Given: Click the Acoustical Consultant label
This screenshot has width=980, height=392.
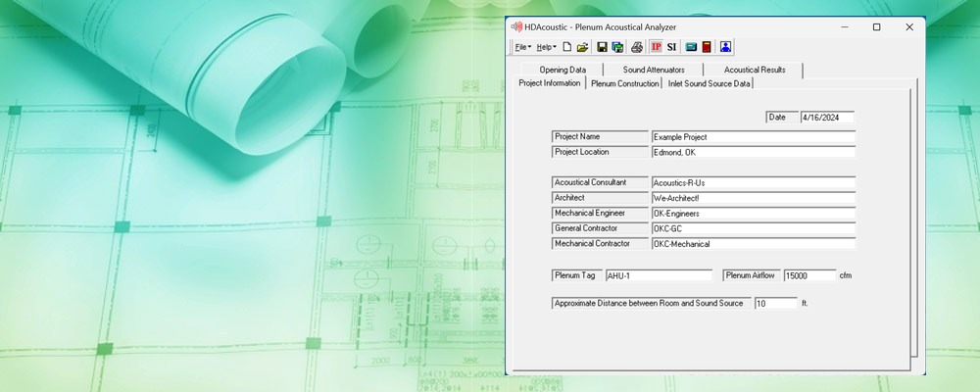Looking at the screenshot, I should [600, 182].
